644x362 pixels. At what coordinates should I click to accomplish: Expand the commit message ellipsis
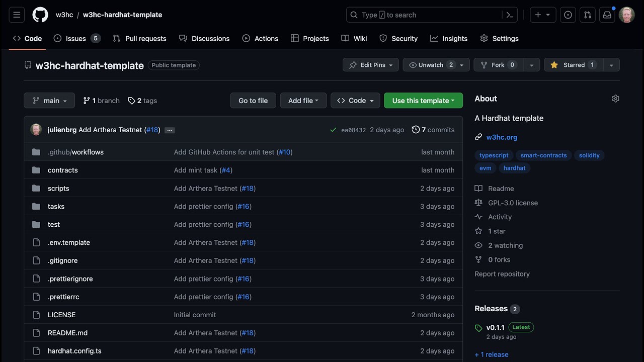170,130
